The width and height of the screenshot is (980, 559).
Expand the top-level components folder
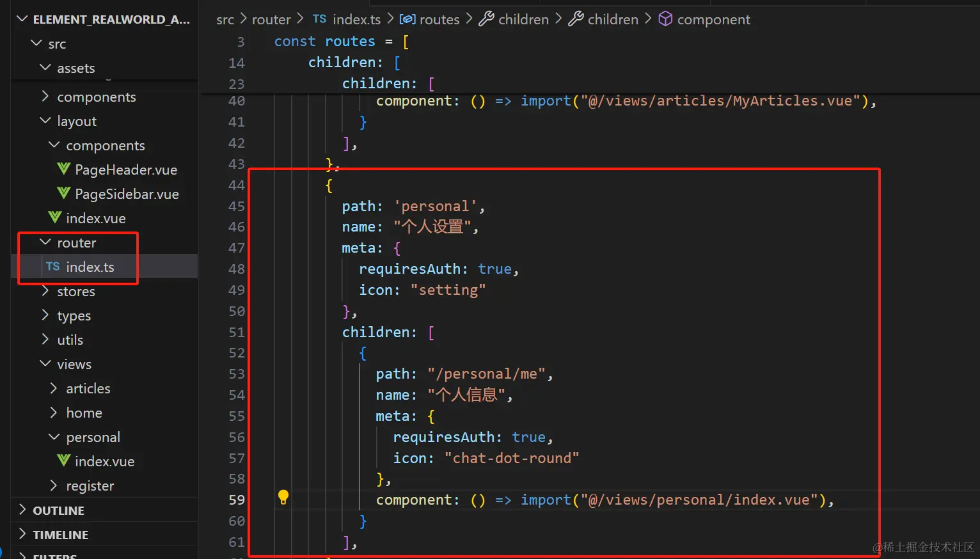tap(45, 96)
